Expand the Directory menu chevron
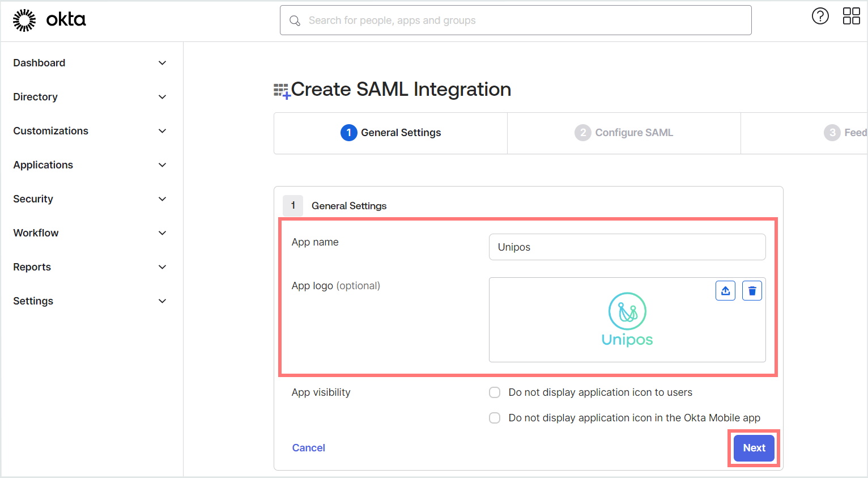Viewport: 868px width, 478px height. click(162, 97)
